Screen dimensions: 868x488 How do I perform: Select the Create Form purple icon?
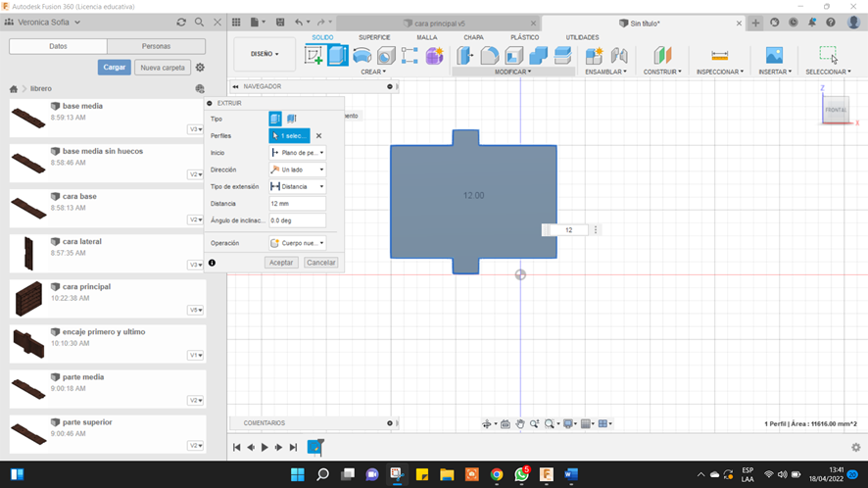click(435, 56)
